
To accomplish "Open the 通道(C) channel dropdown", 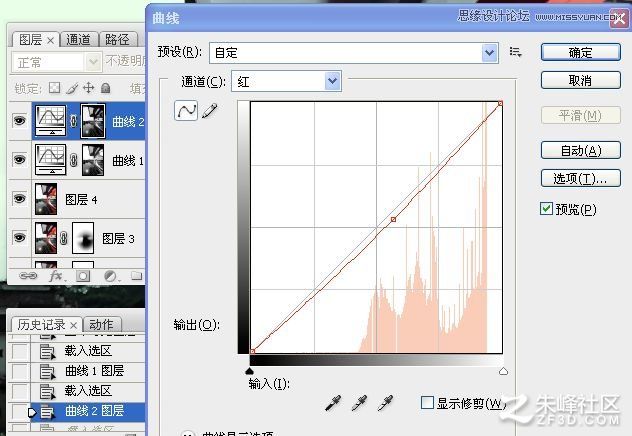I will click(333, 81).
